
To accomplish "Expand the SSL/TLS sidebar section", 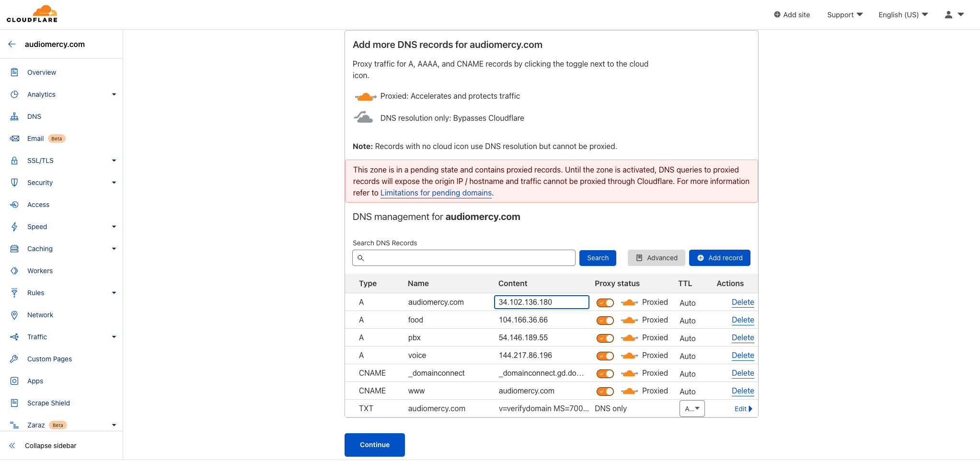I will [x=114, y=161].
